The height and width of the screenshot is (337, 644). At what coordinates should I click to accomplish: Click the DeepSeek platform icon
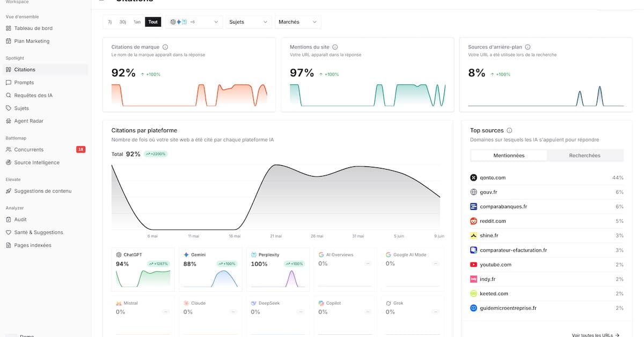click(x=254, y=303)
